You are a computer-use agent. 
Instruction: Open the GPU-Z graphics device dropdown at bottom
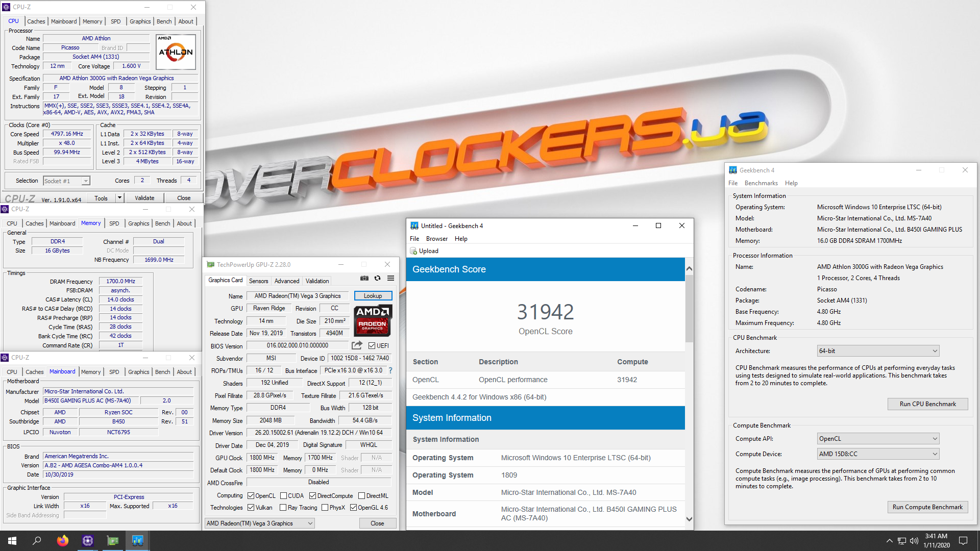point(259,523)
